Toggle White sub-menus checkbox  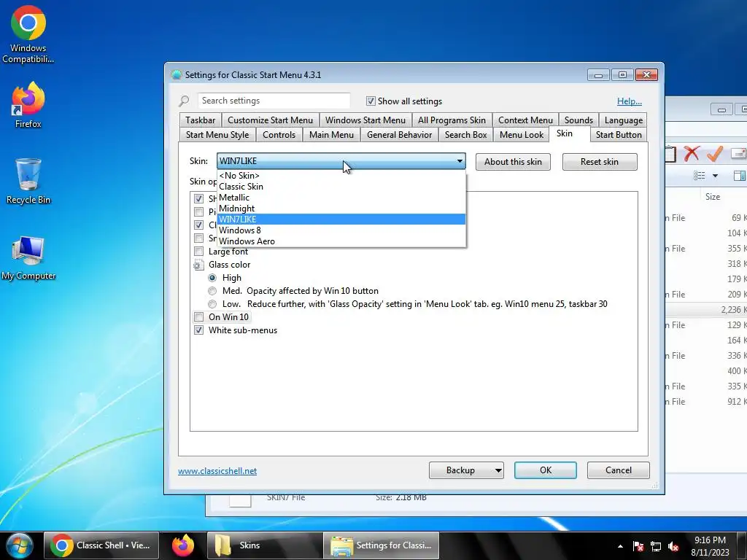tap(198, 330)
